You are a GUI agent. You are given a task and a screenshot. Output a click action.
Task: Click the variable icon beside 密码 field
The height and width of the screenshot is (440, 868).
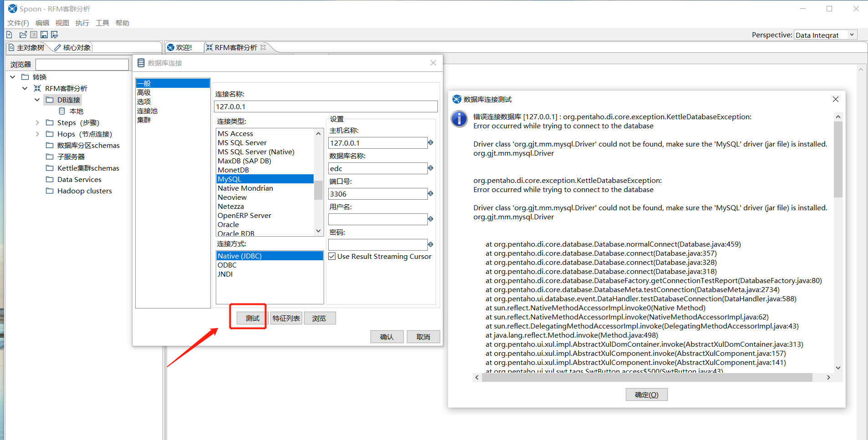431,245
